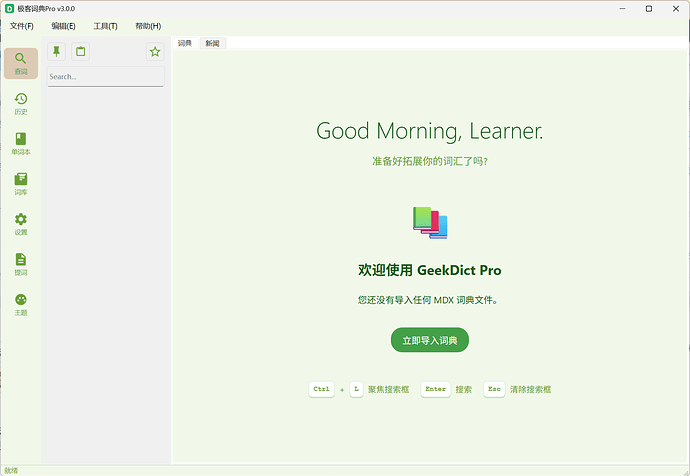Click the clipboard icon button
690x476 pixels.
coord(81,51)
